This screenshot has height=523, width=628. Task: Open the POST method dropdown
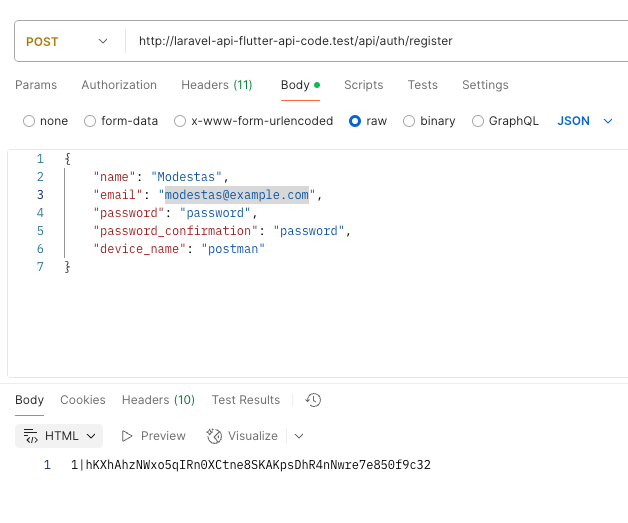(x=66, y=42)
